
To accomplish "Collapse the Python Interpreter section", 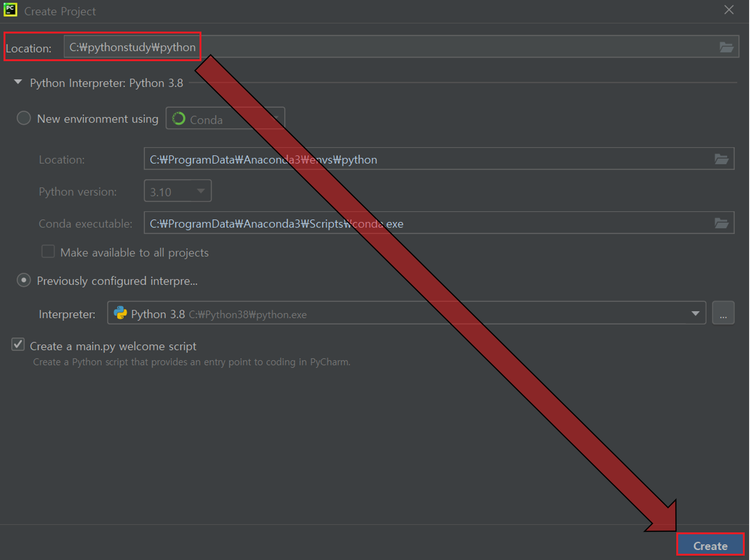I will point(18,82).
